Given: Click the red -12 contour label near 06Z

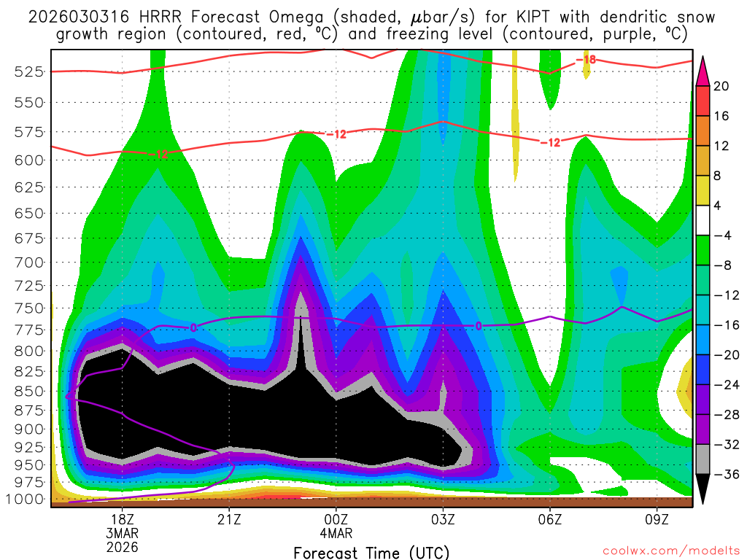Looking at the screenshot, I should point(550,142).
